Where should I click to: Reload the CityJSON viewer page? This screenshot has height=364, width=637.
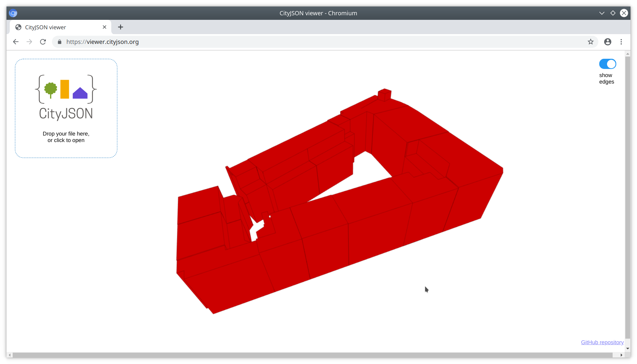(x=43, y=42)
